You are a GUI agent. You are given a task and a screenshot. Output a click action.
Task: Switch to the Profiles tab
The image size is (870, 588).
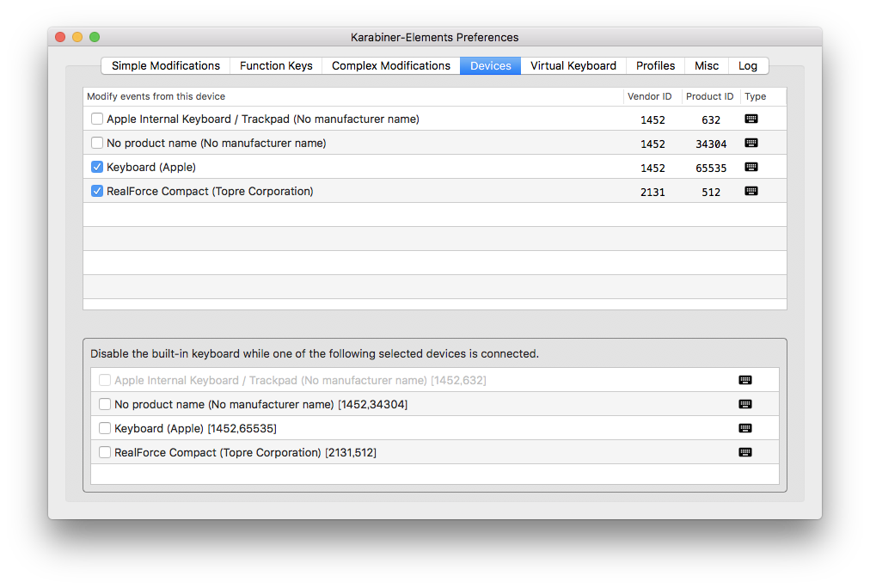point(655,65)
